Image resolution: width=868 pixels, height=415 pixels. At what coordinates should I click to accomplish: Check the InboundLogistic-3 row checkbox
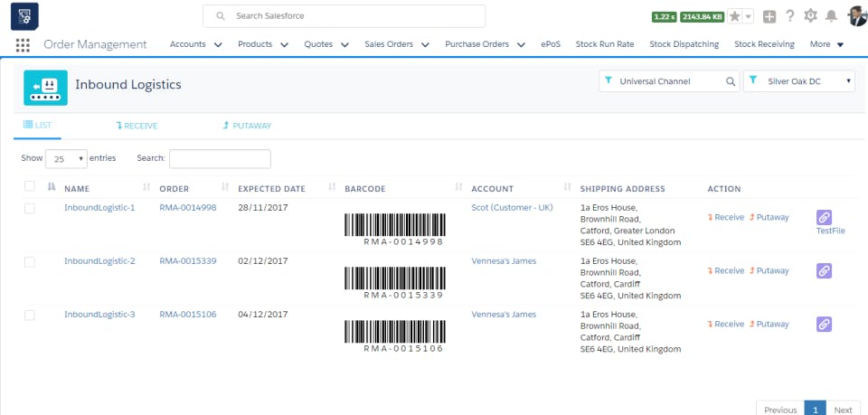pyautogui.click(x=30, y=315)
